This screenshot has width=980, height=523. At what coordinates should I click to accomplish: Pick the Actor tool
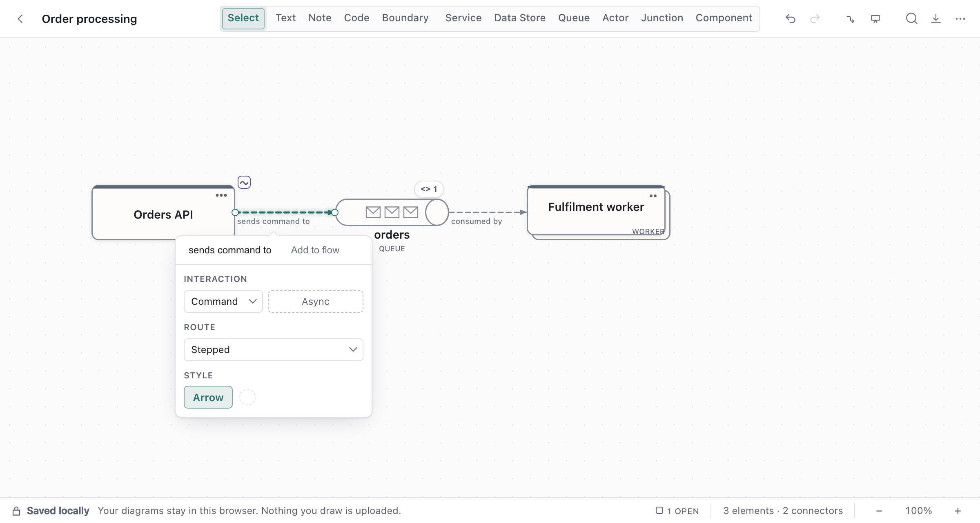pyautogui.click(x=615, y=18)
